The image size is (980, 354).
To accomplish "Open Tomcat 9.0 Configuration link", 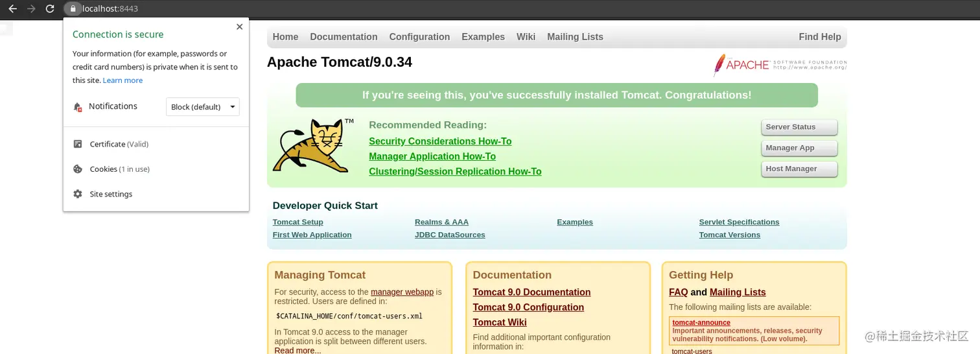I will tap(528, 307).
